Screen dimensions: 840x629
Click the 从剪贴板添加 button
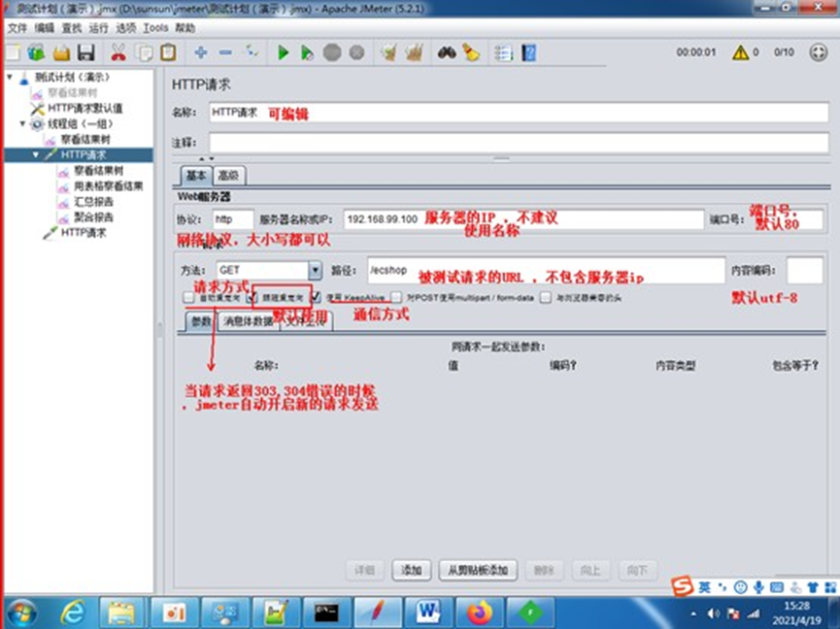(478, 570)
